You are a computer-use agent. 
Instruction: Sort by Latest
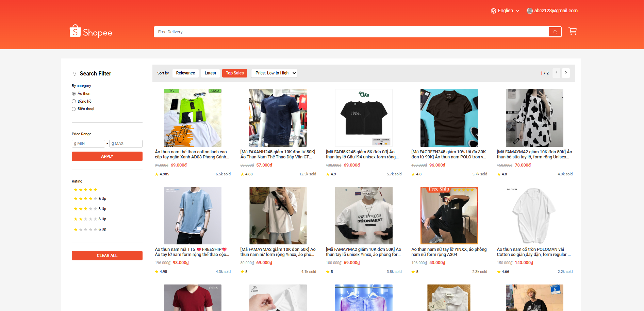coord(210,73)
